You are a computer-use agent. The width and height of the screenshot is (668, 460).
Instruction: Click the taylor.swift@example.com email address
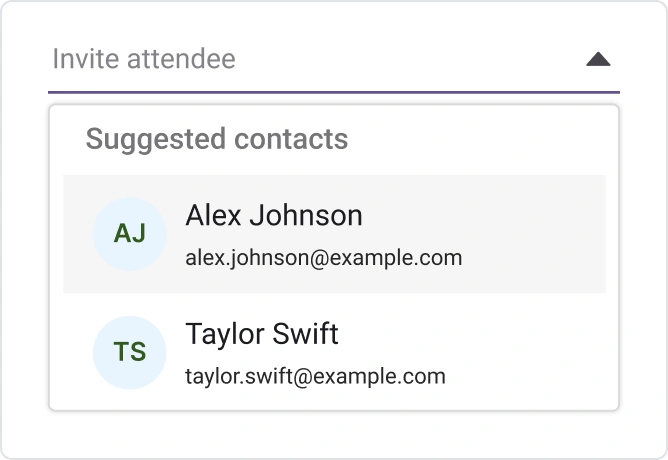[x=315, y=377]
